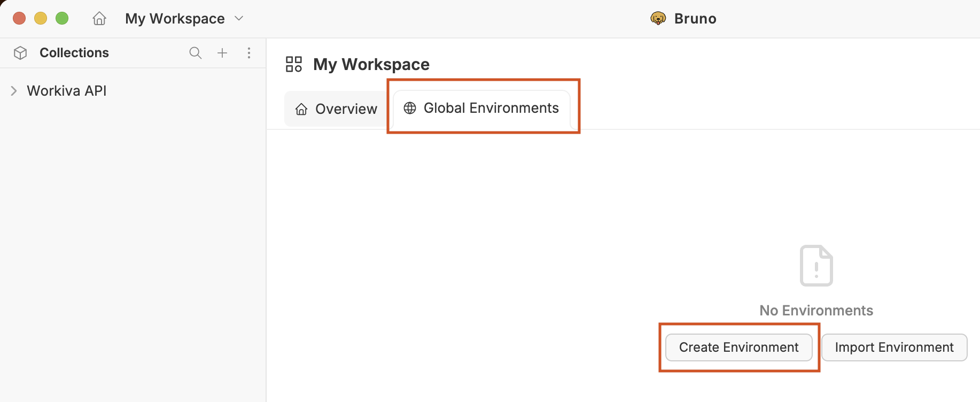Close the window with red button
The width and height of the screenshot is (980, 402).
pos(19,18)
